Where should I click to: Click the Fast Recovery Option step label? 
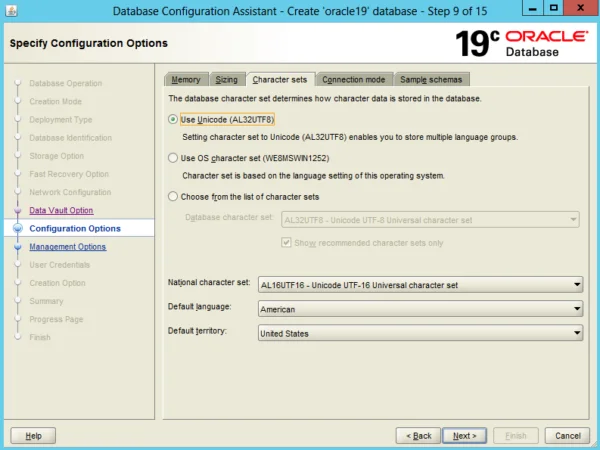click(x=69, y=174)
